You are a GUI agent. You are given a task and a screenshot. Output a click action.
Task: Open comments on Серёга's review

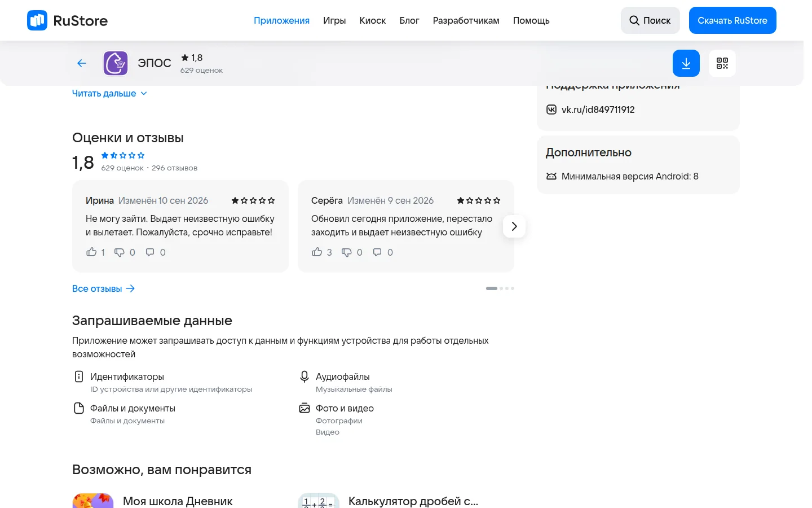click(x=377, y=252)
